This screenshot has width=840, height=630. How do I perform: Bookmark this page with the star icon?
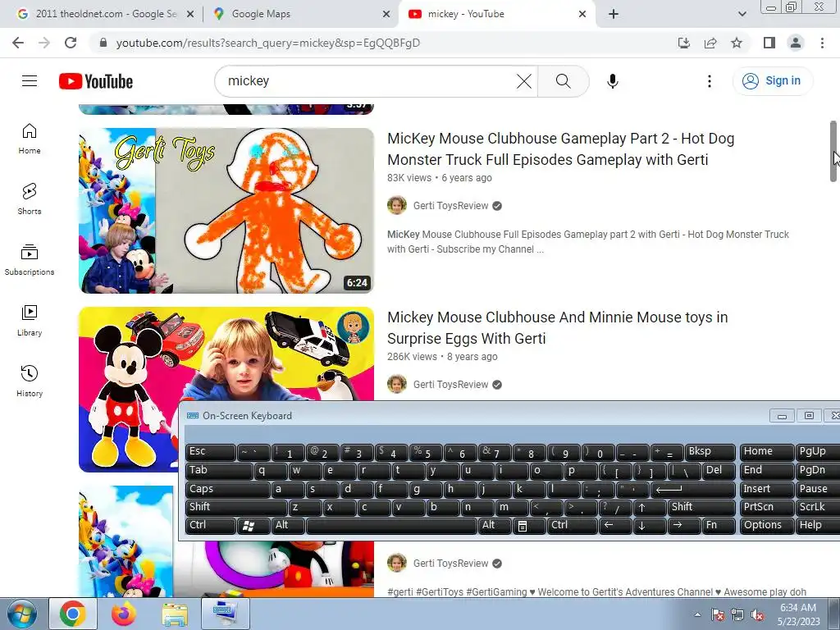pyautogui.click(x=737, y=43)
